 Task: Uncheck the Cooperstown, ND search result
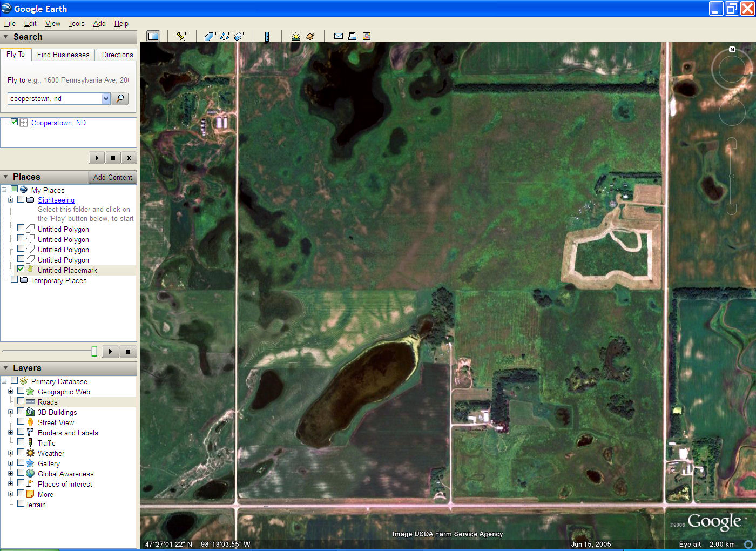tap(14, 122)
